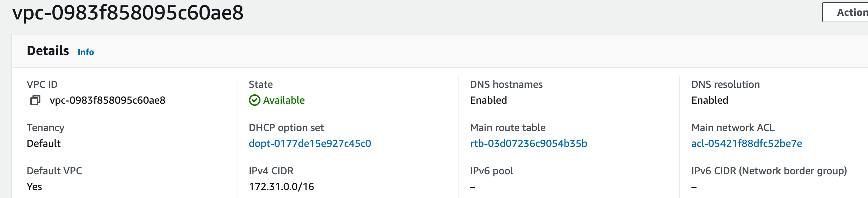Click the green Available checkmark icon

click(x=254, y=100)
